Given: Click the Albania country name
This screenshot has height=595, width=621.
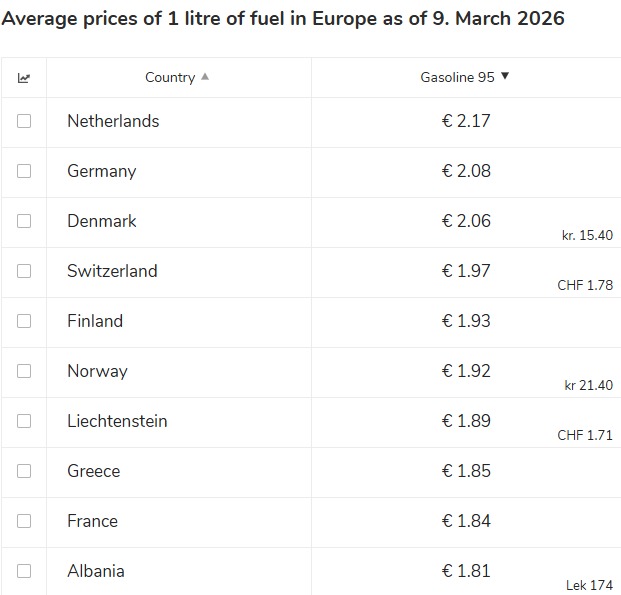Looking at the screenshot, I should coord(96,571).
